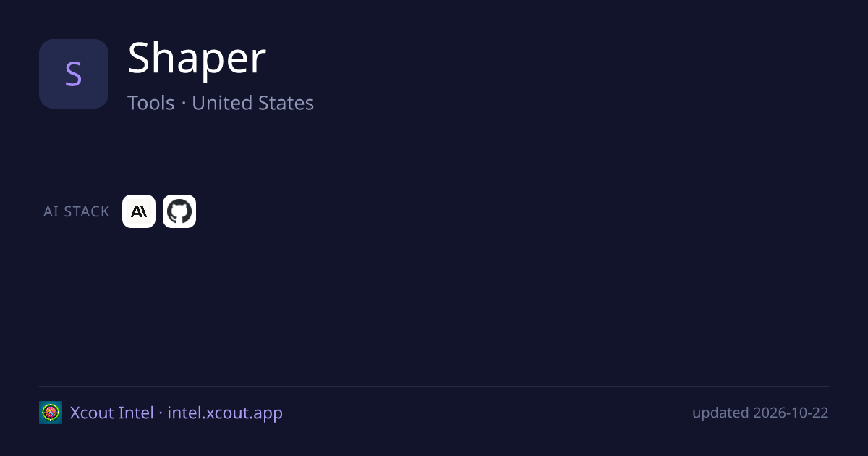This screenshot has height=456, width=868.
Task: Open the intel.xcout.app link
Action: click(225, 413)
